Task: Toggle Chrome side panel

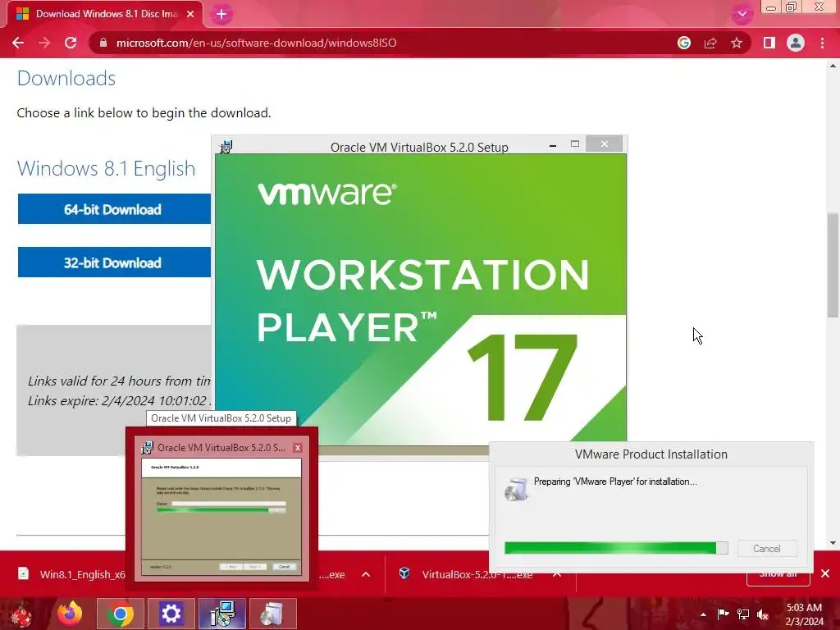Action: (x=769, y=43)
